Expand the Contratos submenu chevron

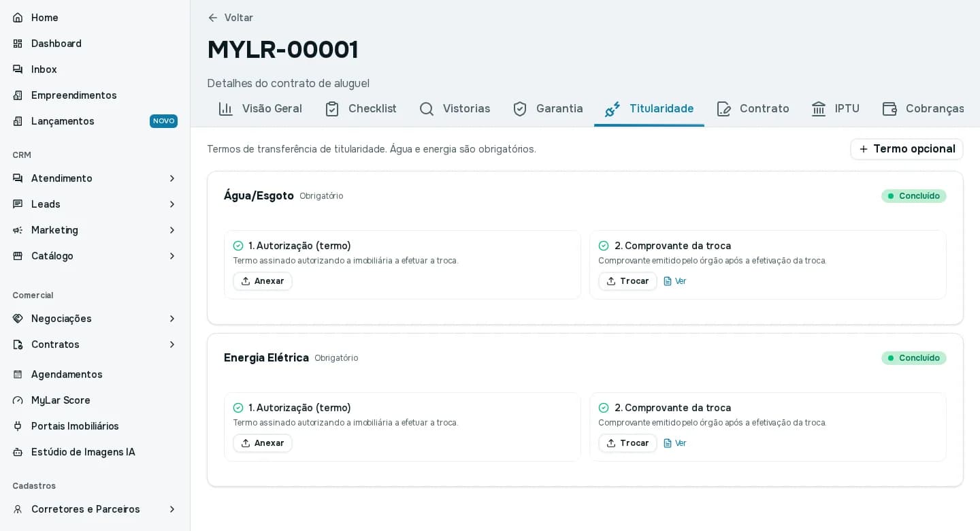172,344
